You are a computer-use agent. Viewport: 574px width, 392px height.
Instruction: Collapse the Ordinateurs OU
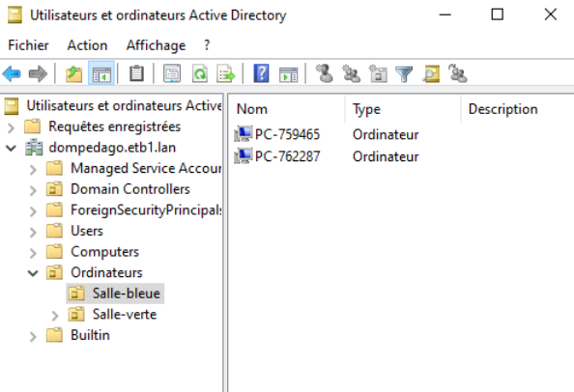pos(33,273)
